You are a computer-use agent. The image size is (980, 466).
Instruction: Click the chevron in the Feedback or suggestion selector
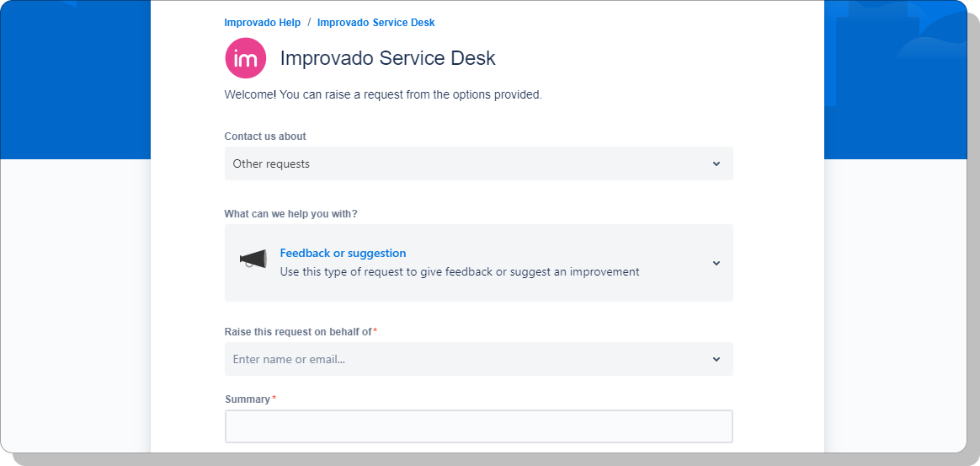tap(716, 263)
